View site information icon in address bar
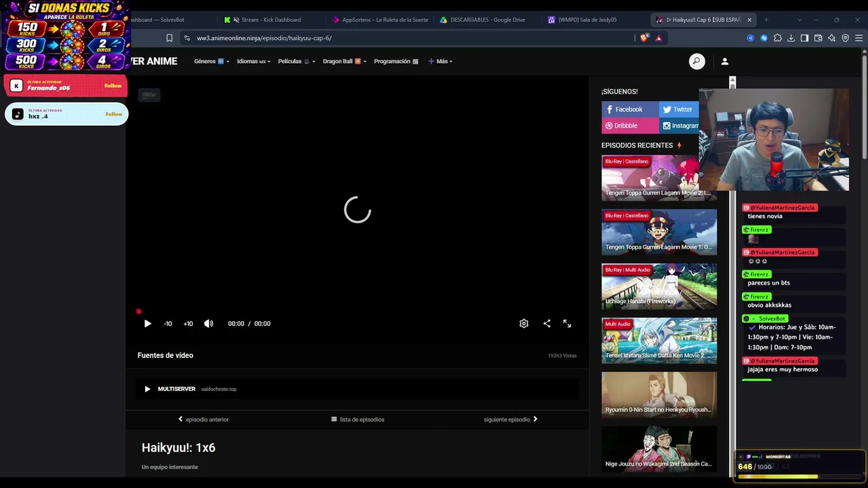The width and height of the screenshot is (868, 488). pos(187,38)
